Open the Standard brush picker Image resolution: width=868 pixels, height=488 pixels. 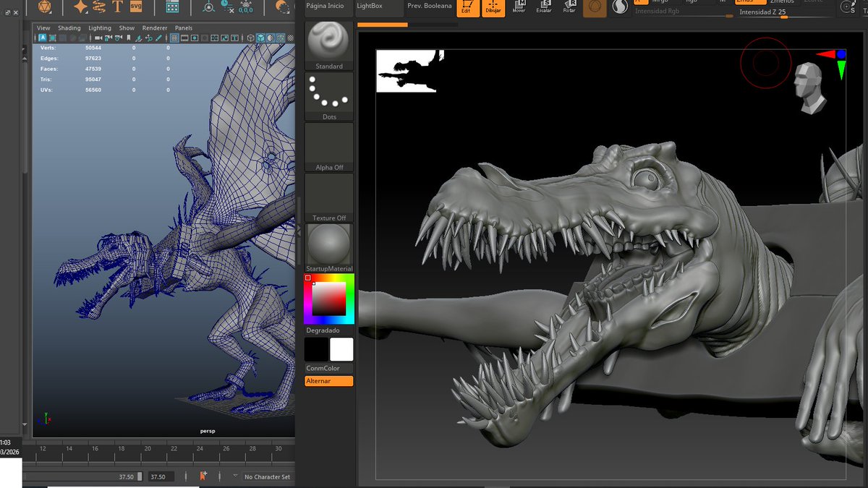click(x=329, y=46)
